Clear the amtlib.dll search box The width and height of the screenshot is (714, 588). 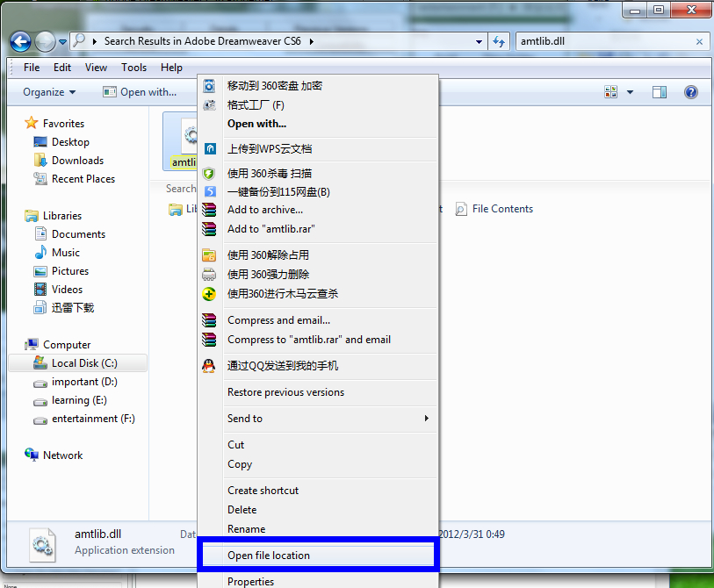699,42
